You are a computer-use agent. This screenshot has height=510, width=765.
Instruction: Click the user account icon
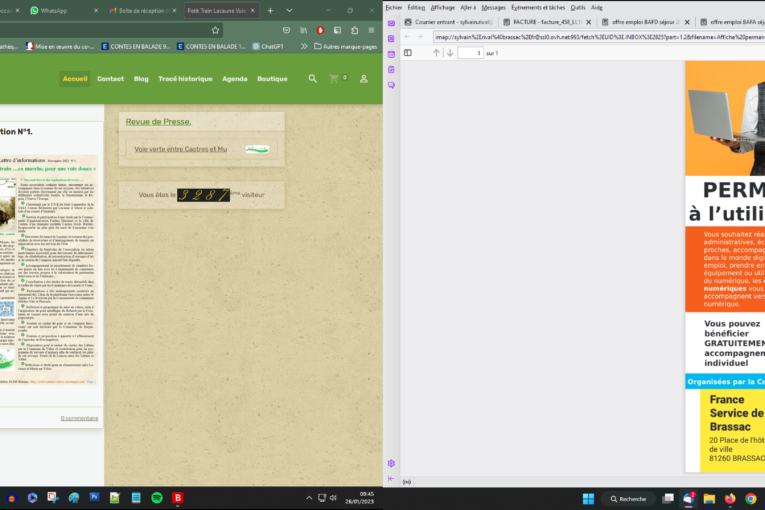tap(364, 78)
